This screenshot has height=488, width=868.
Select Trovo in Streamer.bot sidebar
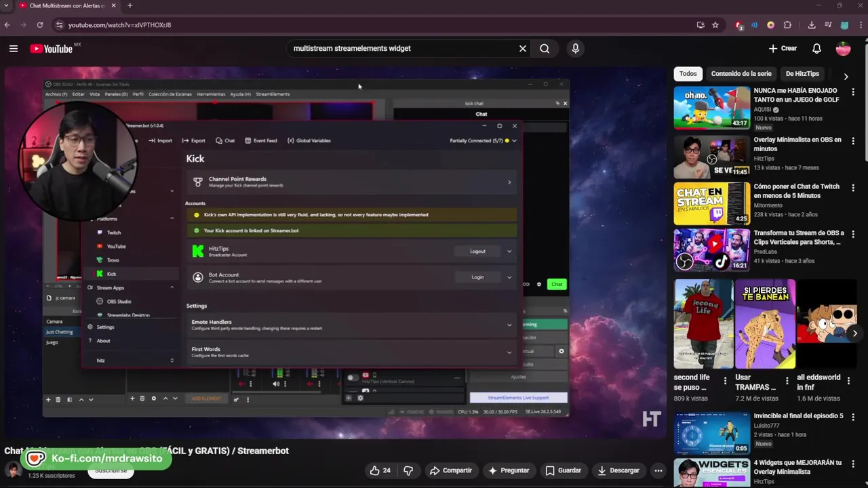pos(113,260)
